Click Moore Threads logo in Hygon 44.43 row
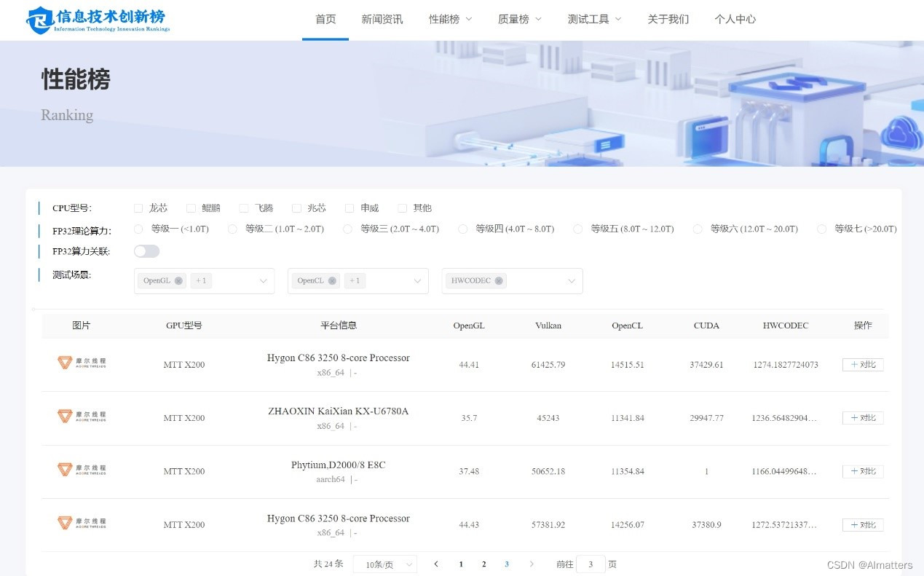 [x=82, y=523]
